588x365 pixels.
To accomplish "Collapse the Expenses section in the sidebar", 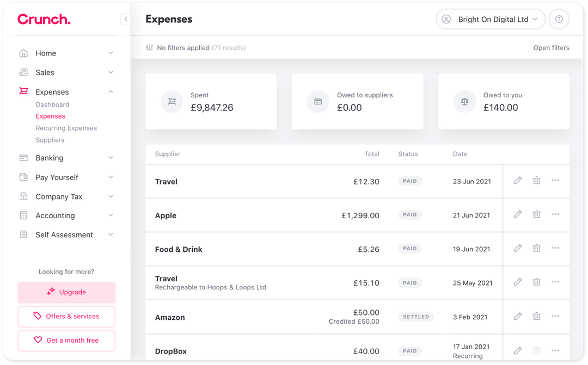I will 111,91.
